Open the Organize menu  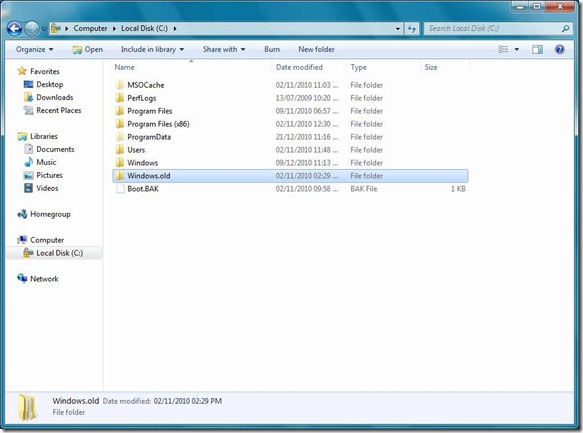point(35,49)
